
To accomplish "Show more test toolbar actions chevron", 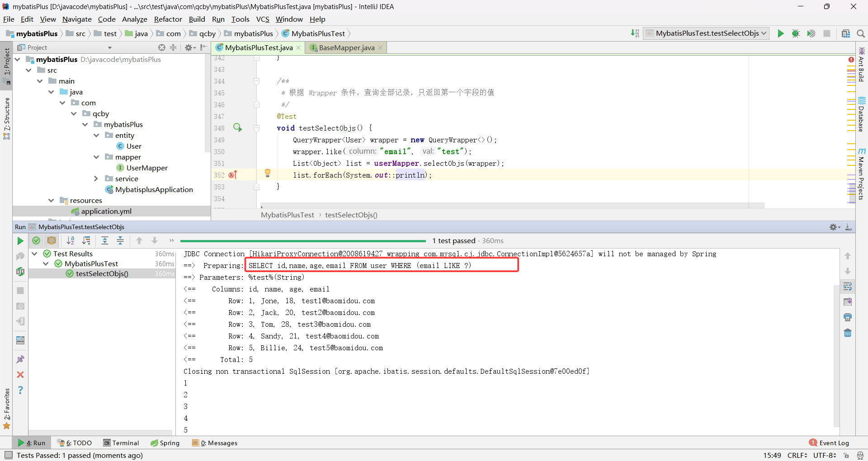I will point(171,240).
